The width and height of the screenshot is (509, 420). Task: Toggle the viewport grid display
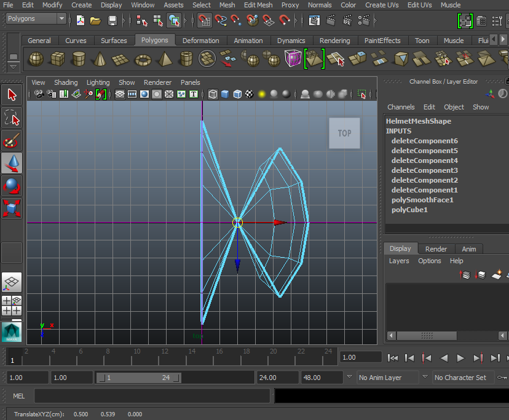[x=120, y=94]
